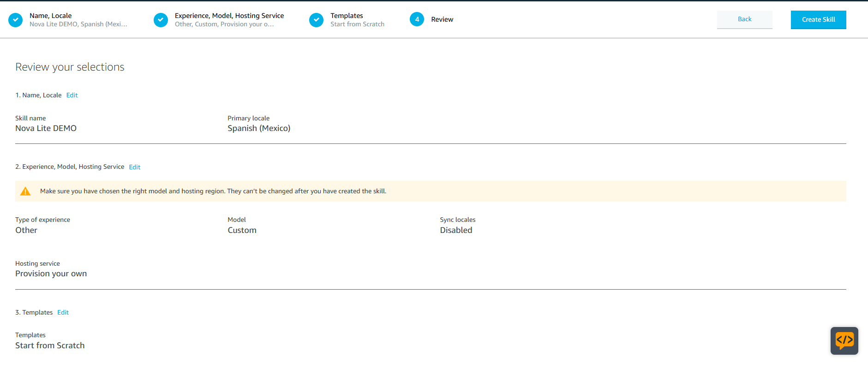Click the warning message about model and hosting region

(213, 191)
